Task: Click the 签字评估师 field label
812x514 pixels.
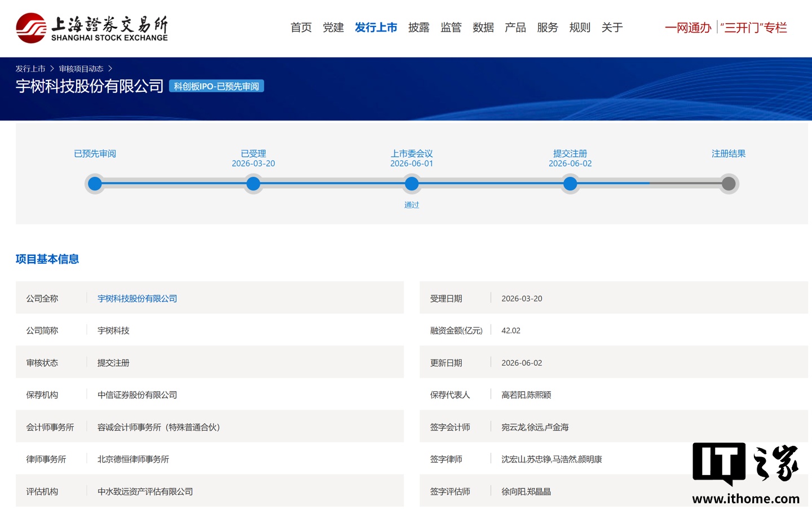Action: tap(450, 491)
